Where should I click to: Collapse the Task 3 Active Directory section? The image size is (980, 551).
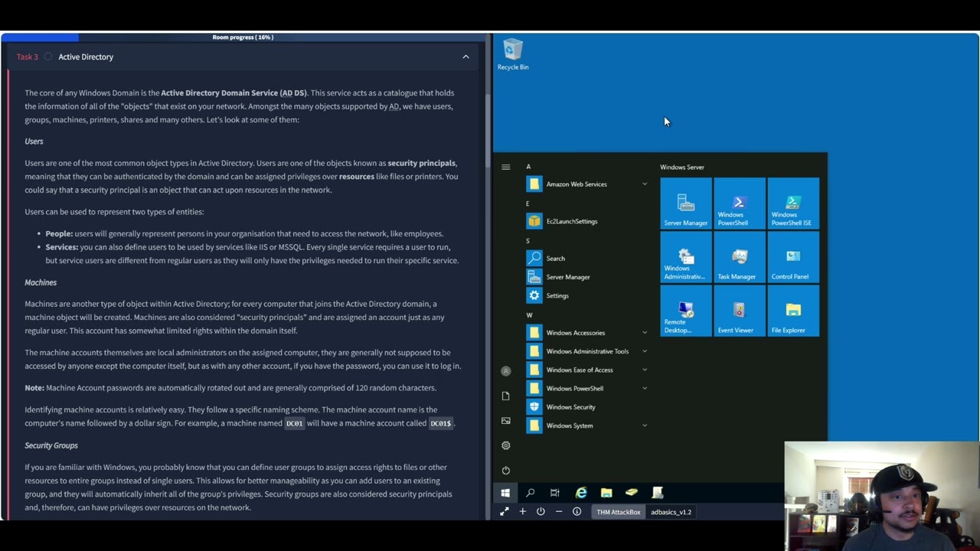pyautogui.click(x=465, y=57)
